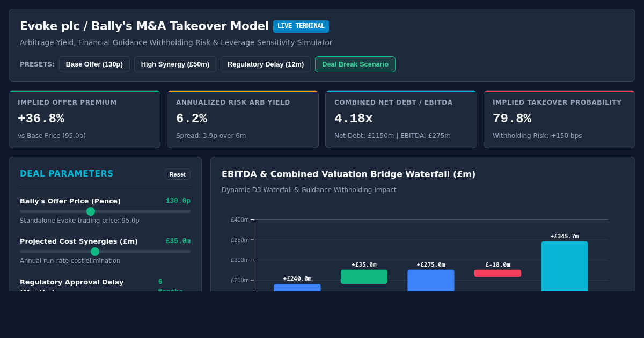Click the "Bally's Offer Price (Pence)" label
The image size is (644, 338).
pyautogui.click(x=70, y=201)
